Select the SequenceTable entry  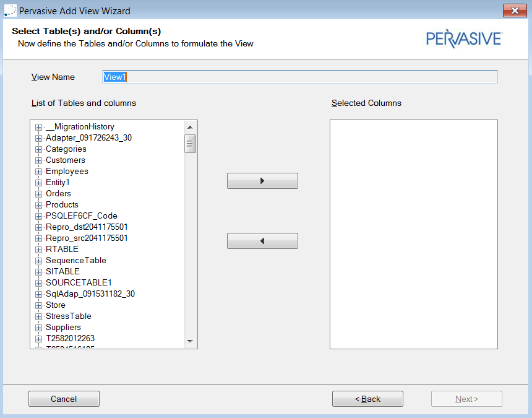75,261
